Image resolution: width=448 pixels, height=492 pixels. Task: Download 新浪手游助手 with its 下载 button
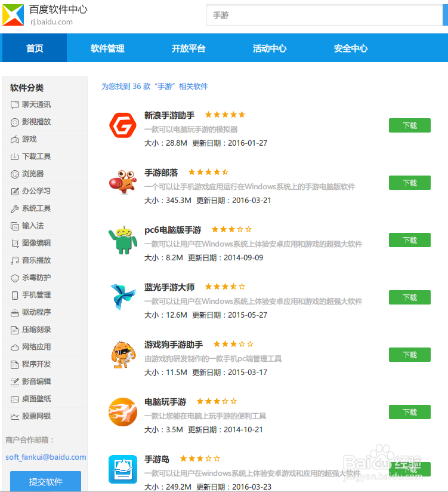[409, 125]
